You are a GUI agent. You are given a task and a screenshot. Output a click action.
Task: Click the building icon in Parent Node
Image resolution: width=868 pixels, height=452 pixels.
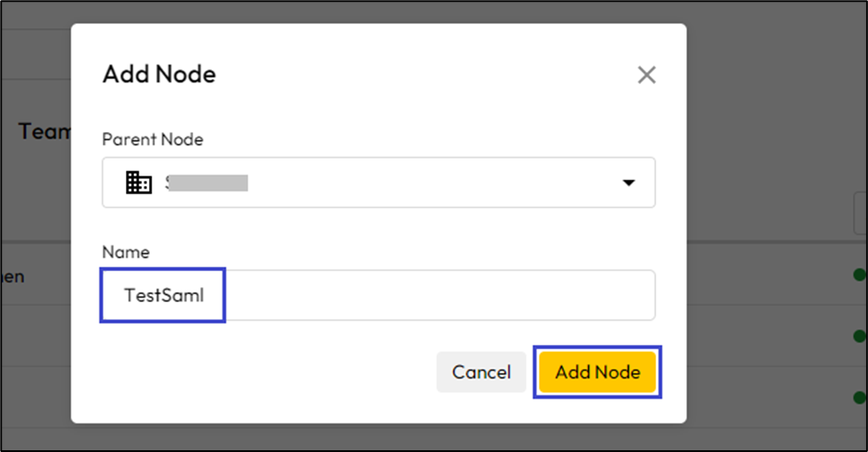(139, 183)
